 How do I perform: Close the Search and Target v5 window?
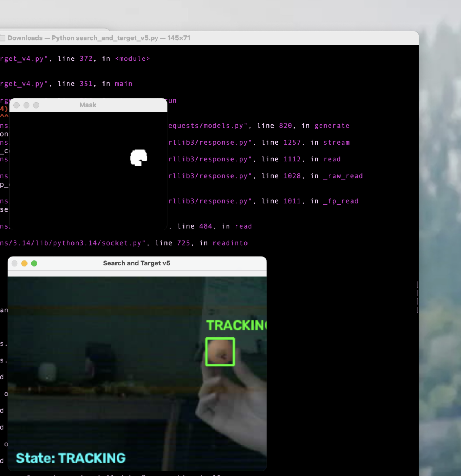[x=14, y=263]
